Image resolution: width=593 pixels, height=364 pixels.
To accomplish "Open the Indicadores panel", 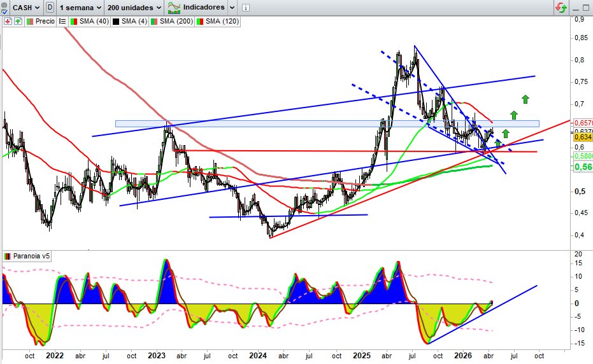I will click(196, 7).
